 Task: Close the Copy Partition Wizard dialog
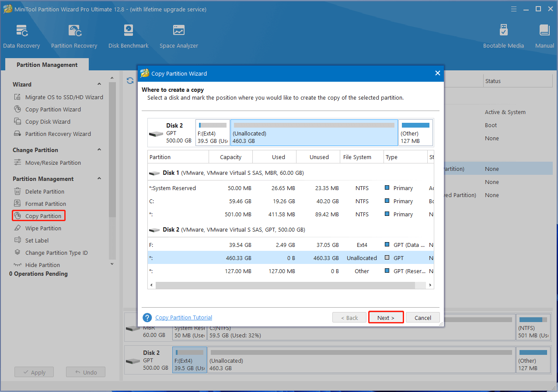point(437,73)
